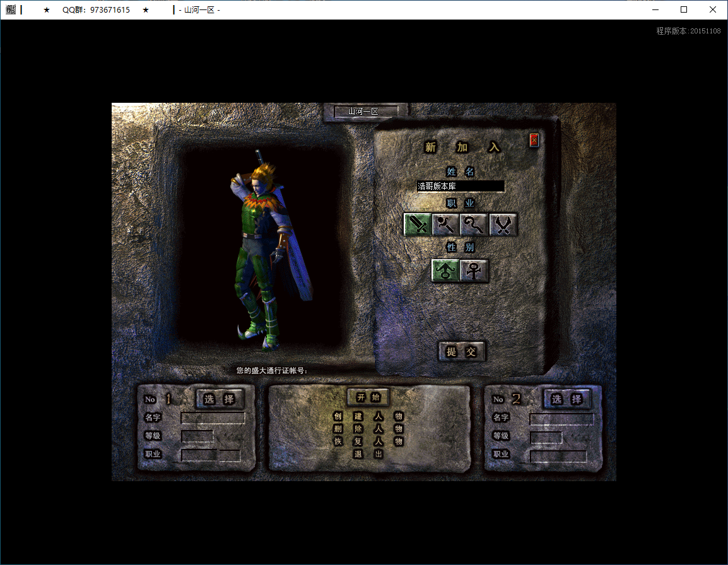
Task: Select the mage class icon
Action: click(x=445, y=224)
